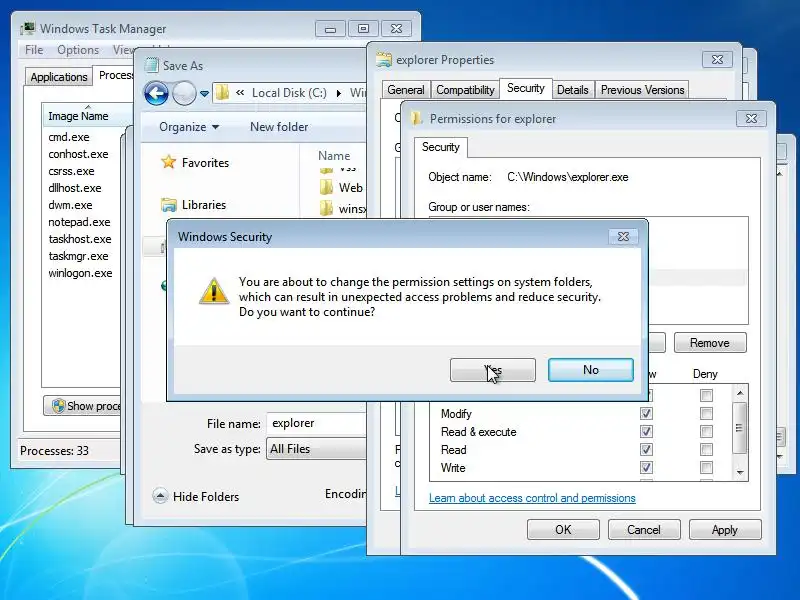Screen dimensions: 800x600
Task: Click the address bar folder icon
Action: click(x=222, y=93)
